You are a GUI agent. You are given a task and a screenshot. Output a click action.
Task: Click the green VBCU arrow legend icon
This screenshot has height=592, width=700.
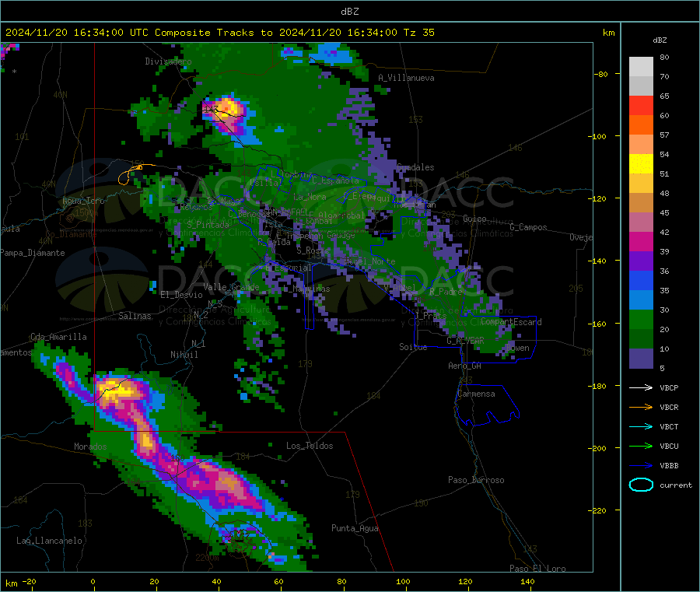pyautogui.click(x=641, y=446)
